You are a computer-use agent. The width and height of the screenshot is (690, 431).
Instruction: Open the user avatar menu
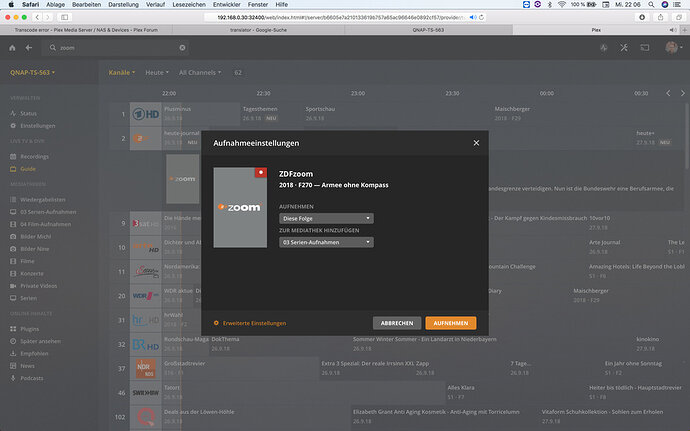672,48
